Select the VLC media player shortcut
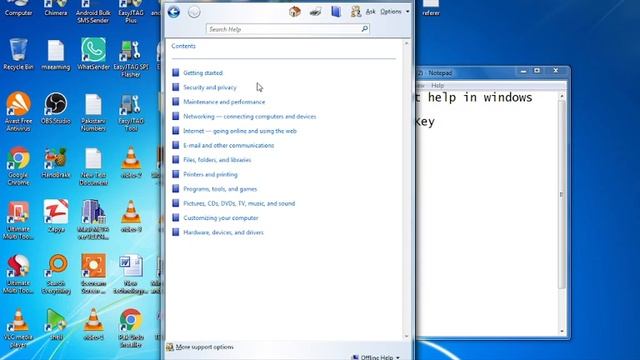The image size is (640, 360). tap(18, 328)
